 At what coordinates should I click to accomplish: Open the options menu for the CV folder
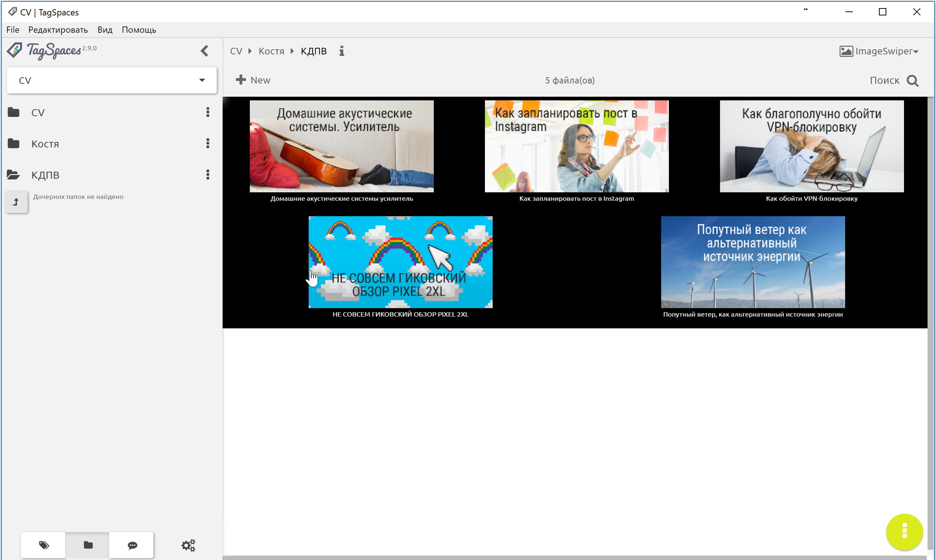pos(208,112)
